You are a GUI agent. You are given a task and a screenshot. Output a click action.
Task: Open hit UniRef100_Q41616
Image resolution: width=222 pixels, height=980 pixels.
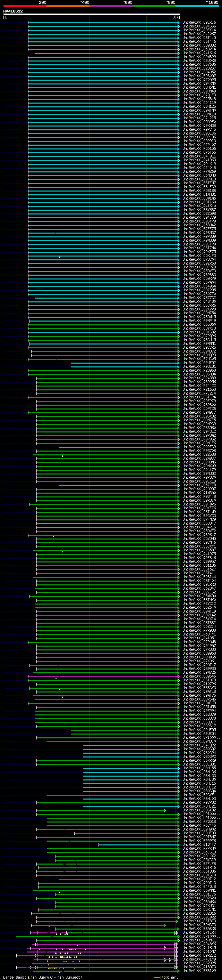tap(199, 53)
